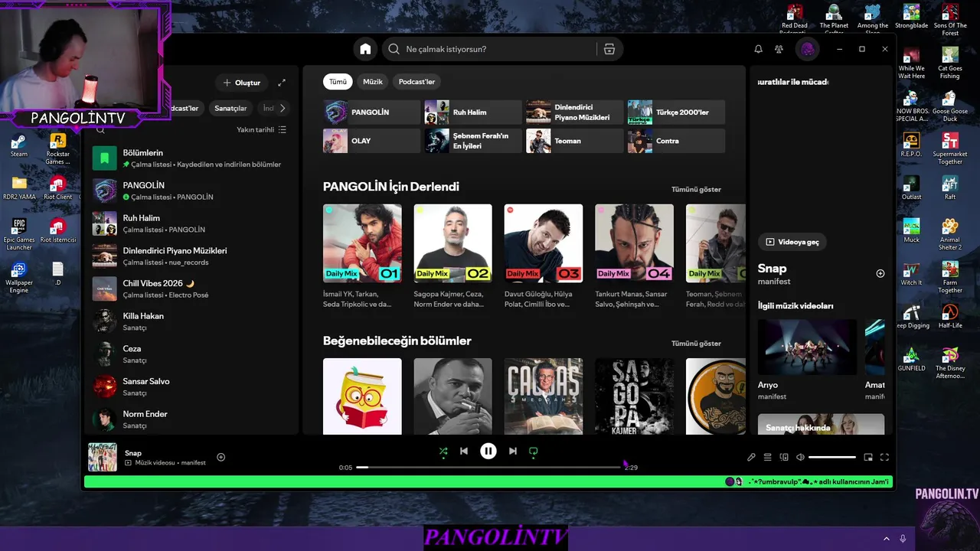Image resolution: width=980 pixels, height=551 pixels.
Task: Open the Jam avatar icon in green bar
Action: (730, 482)
